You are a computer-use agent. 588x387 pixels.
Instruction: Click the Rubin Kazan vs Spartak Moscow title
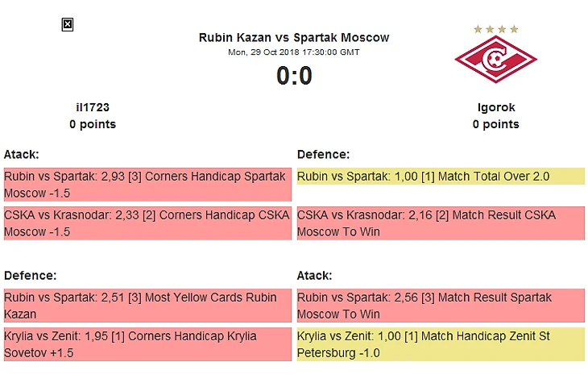tap(294, 38)
